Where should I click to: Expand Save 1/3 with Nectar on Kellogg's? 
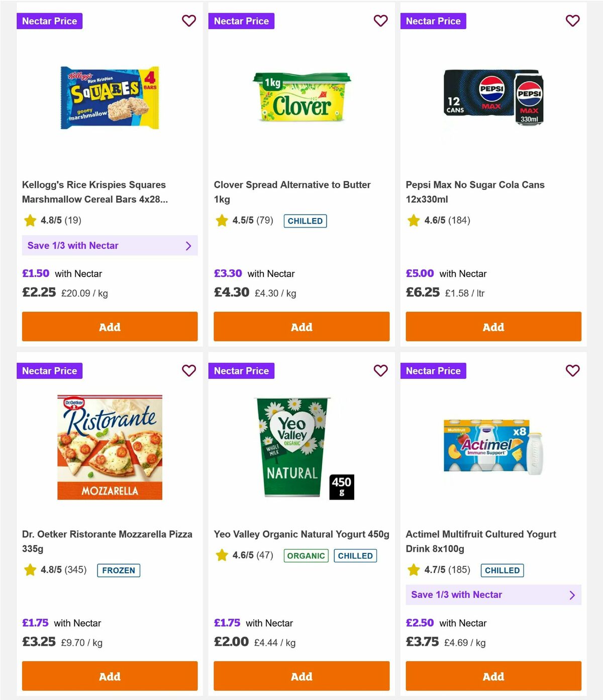pos(110,246)
